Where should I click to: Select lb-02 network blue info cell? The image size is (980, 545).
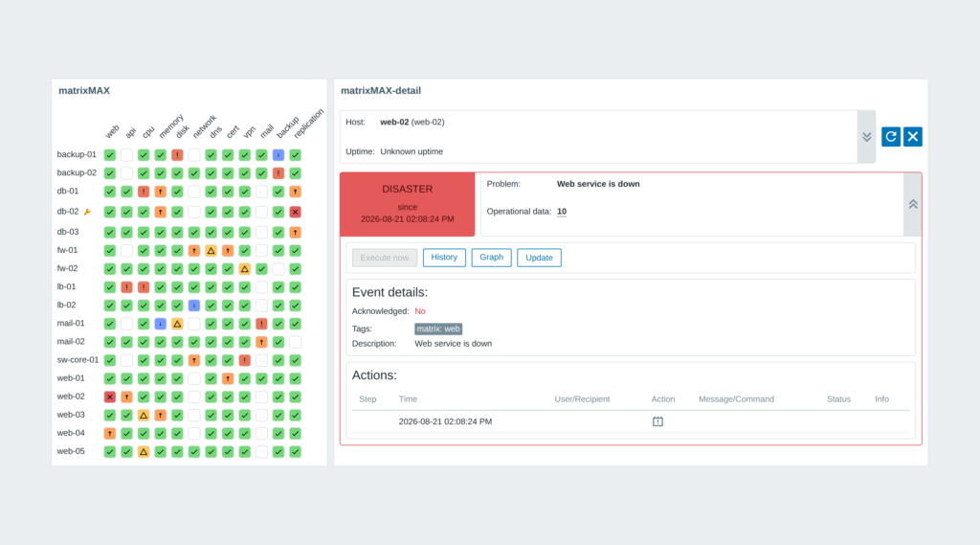click(194, 306)
